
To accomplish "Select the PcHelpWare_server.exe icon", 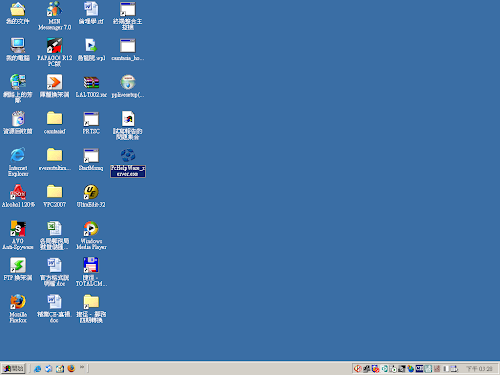I will [x=128, y=155].
